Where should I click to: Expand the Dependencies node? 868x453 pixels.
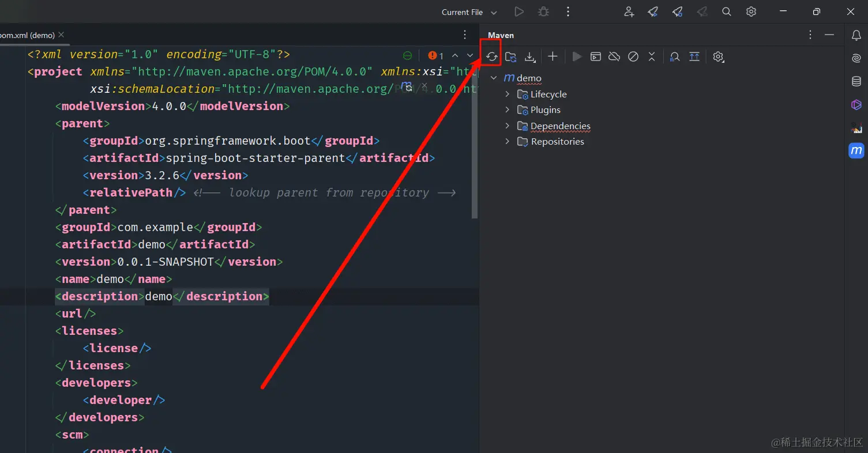click(508, 126)
